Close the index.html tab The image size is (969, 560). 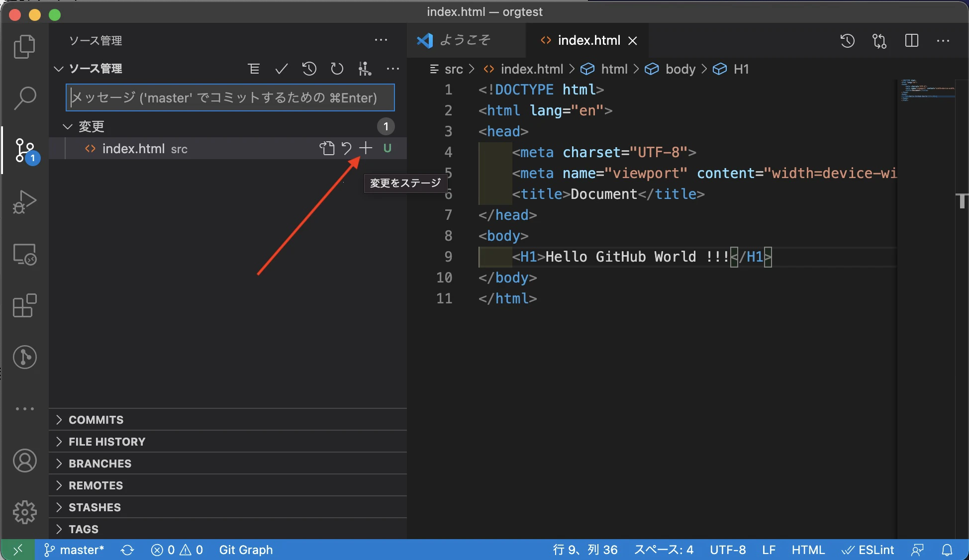click(x=633, y=41)
